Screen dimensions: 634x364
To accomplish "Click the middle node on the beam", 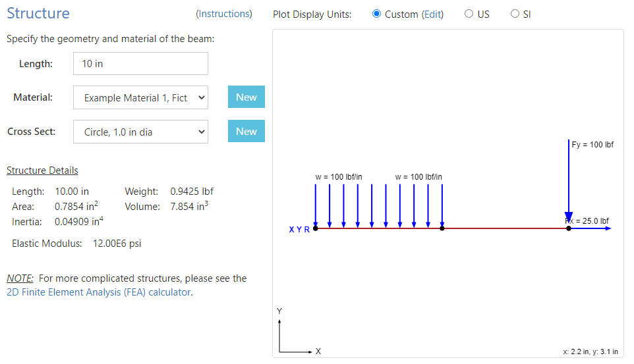I will tap(442, 228).
